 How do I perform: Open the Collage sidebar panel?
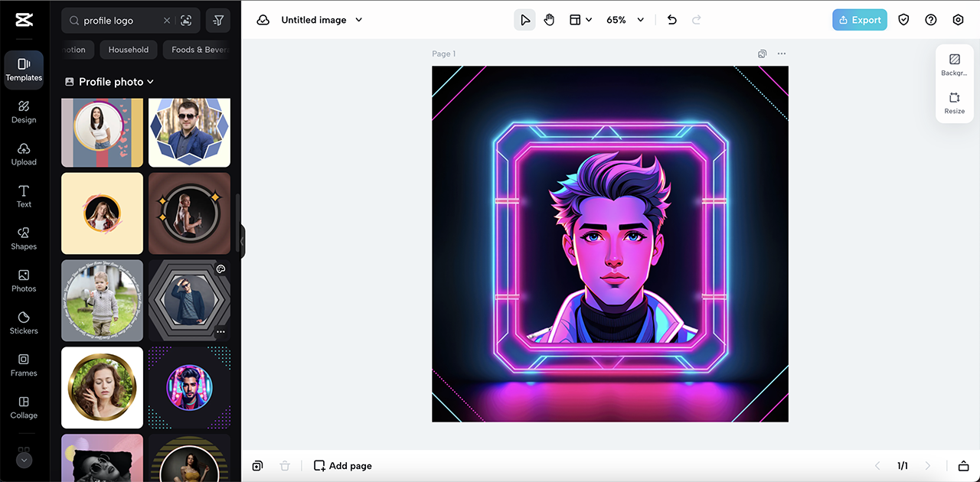pos(24,407)
